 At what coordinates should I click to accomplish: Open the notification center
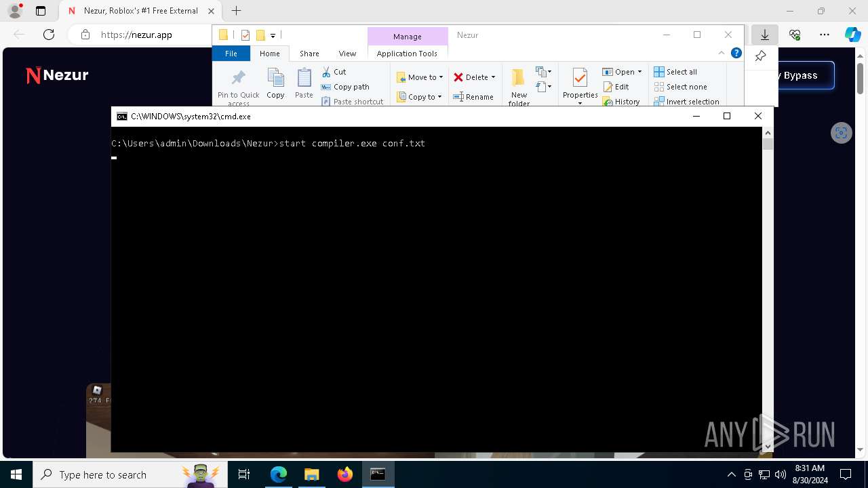coord(846,474)
